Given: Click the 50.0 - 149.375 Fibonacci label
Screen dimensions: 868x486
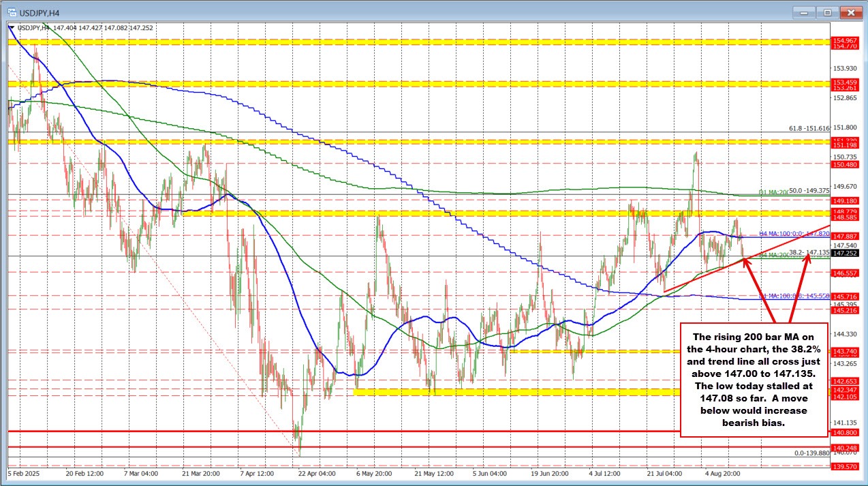Looking at the screenshot, I should (809, 191).
